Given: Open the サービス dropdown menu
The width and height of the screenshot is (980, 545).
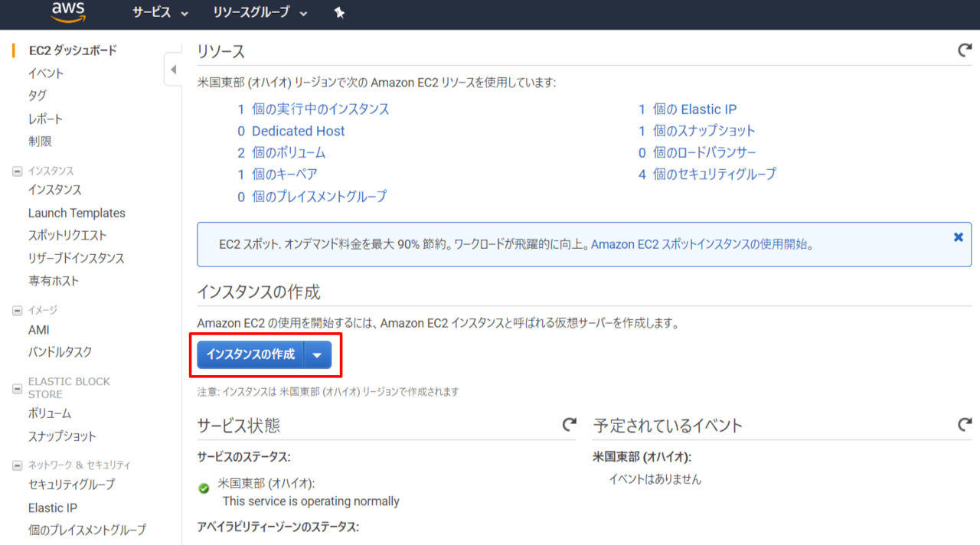Looking at the screenshot, I should pyautogui.click(x=160, y=13).
